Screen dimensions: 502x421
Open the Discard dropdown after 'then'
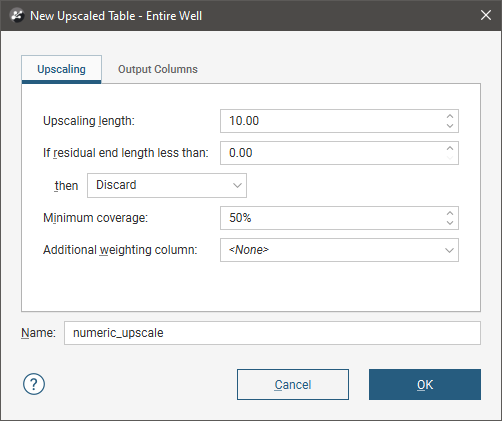[167, 185]
